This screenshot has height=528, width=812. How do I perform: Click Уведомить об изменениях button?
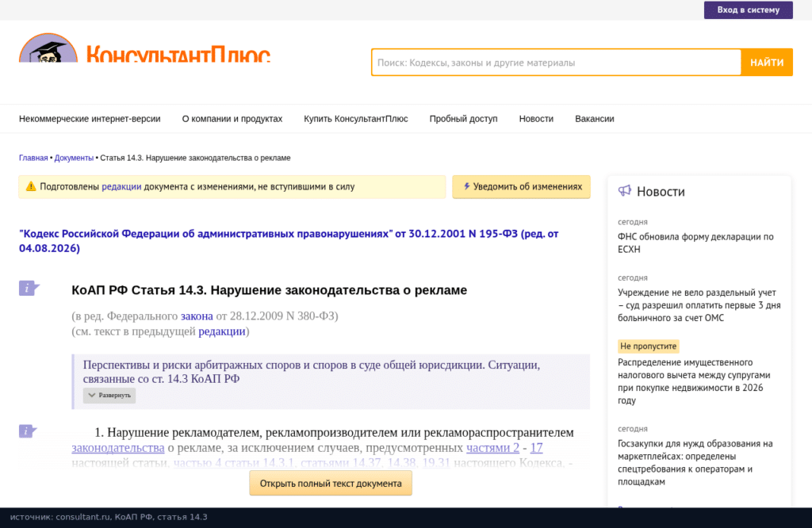click(x=521, y=187)
